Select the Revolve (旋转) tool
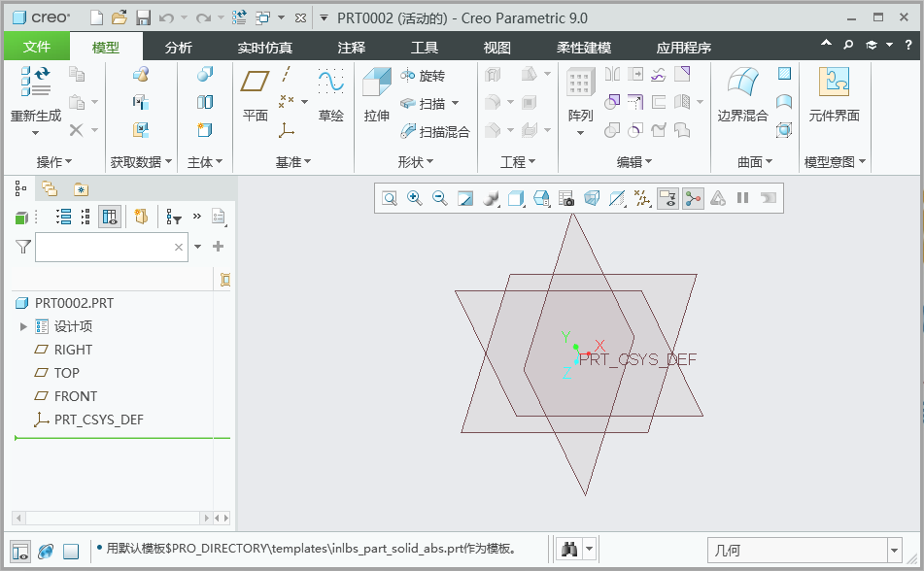The width and height of the screenshot is (924, 571). tap(423, 76)
